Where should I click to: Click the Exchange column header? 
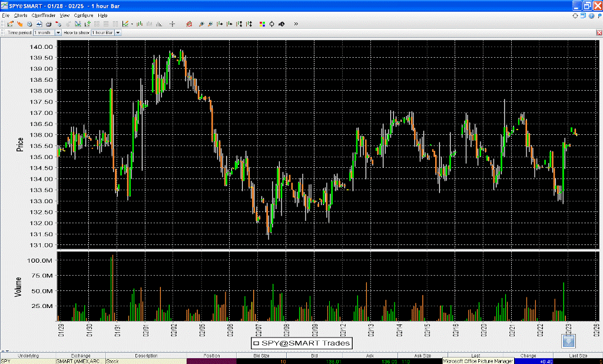coord(81,356)
